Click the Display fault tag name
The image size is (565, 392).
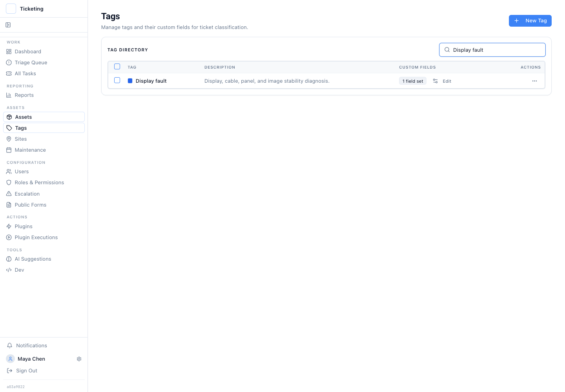click(151, 81)
